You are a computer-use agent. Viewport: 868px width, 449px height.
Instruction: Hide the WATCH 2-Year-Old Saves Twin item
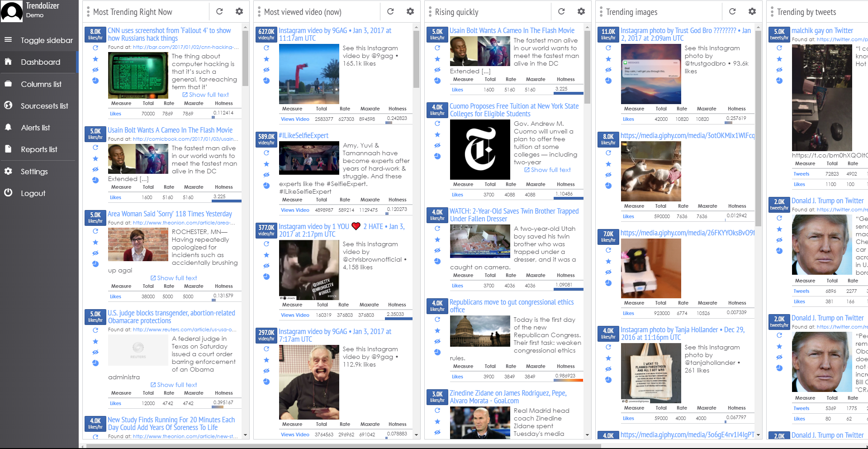tap(437, 250)
